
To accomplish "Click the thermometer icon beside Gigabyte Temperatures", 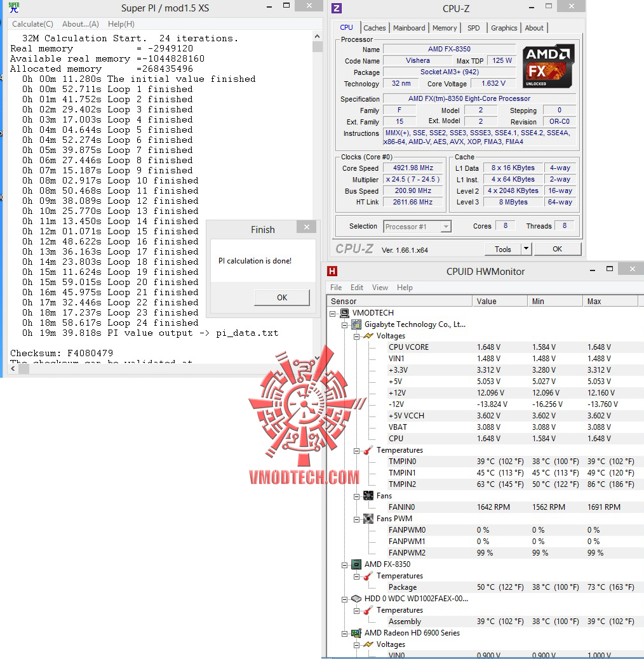I will pyautogui.click(x=368, y=450).
